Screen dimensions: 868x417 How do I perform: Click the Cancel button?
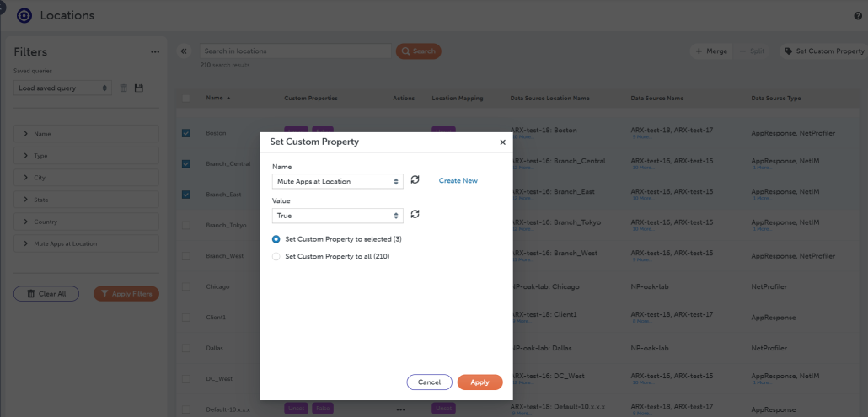(430, 382)
